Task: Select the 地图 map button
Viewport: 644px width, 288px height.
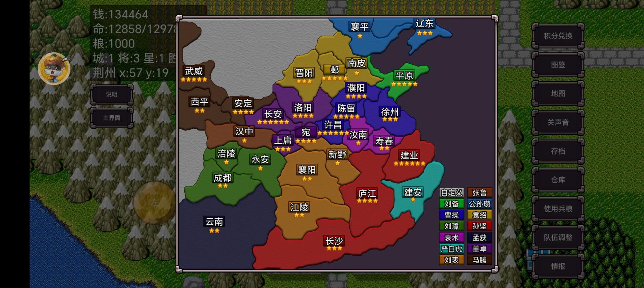Action: pos(558,94)
